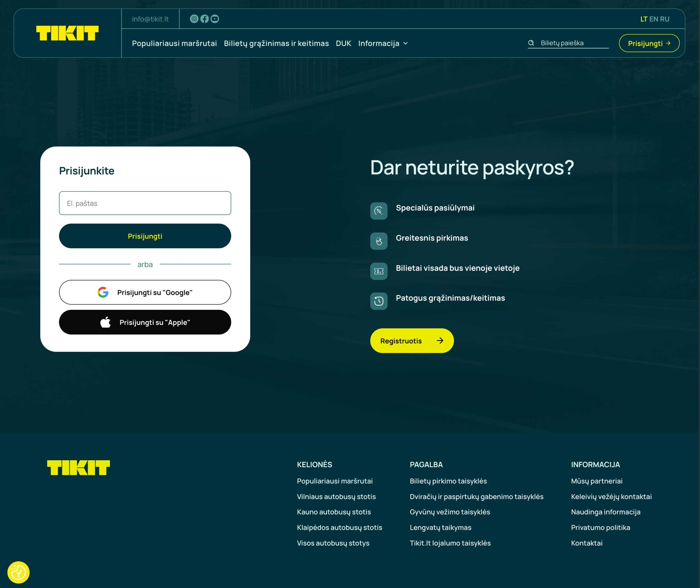Submit the dark Prisijungti login button
Image resolution: width=700 pixels, height=588 pixels.
point(145,236)
